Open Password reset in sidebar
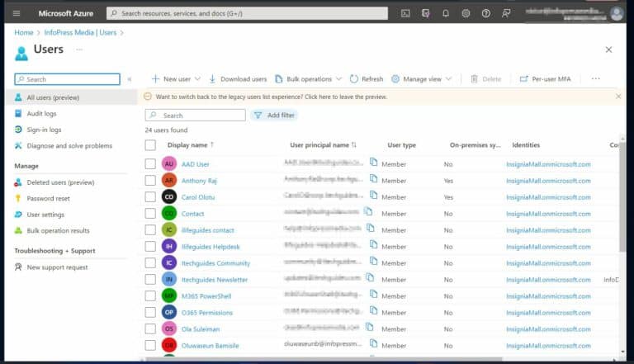The width and height of the screenshot is (634, 364). (48, 199)
